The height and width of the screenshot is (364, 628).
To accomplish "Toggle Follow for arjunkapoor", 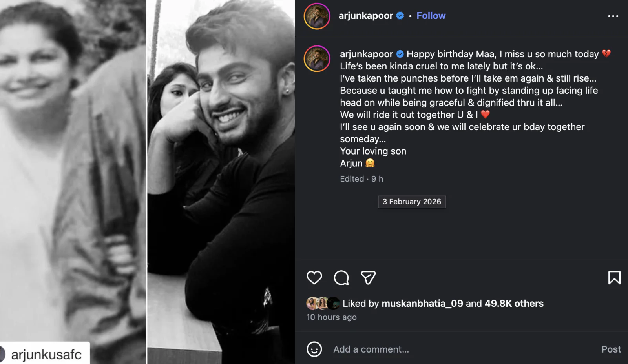I will (x=431, y=16).
